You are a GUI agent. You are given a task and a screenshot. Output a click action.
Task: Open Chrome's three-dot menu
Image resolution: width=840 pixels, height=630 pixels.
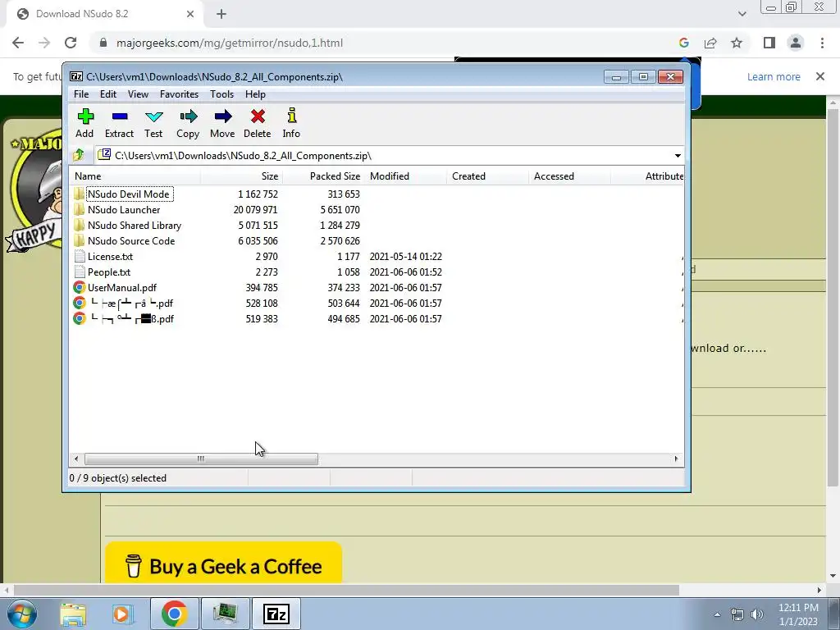(x=822, y=43)
